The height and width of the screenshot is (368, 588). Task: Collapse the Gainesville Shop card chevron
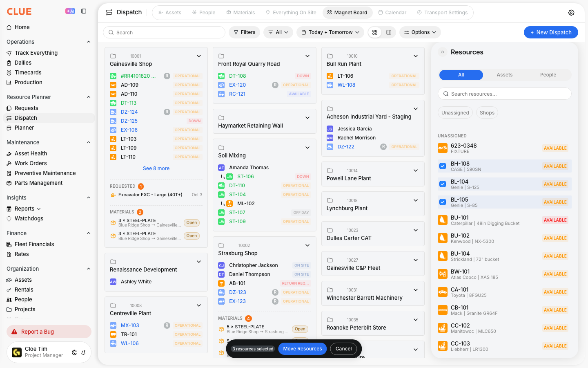(199, 56)
